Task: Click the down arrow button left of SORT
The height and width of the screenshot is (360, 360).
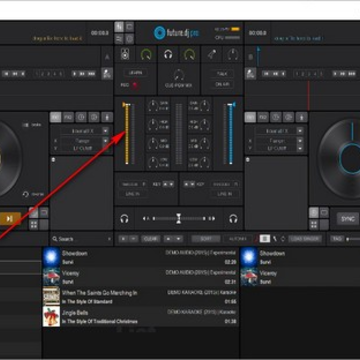Action: point(179,239)
